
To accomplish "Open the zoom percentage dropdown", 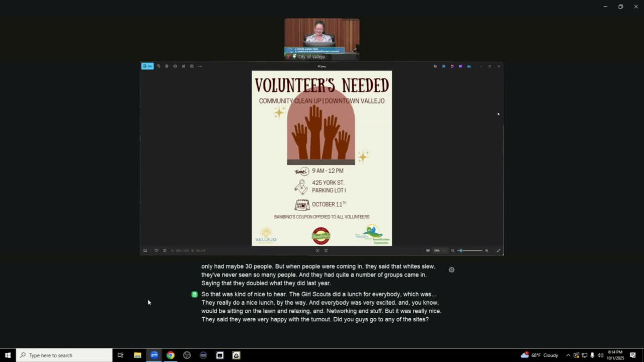I will (439, 250).
